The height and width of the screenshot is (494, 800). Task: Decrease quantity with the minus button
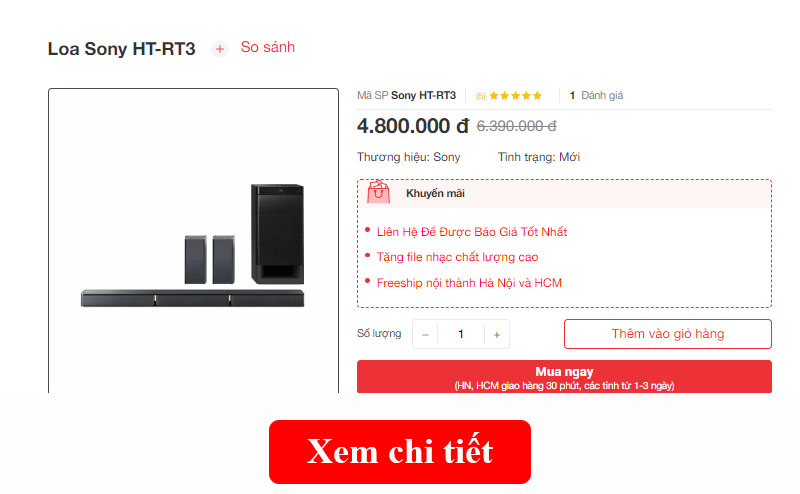pyautogui.click(x=425, y=334)
